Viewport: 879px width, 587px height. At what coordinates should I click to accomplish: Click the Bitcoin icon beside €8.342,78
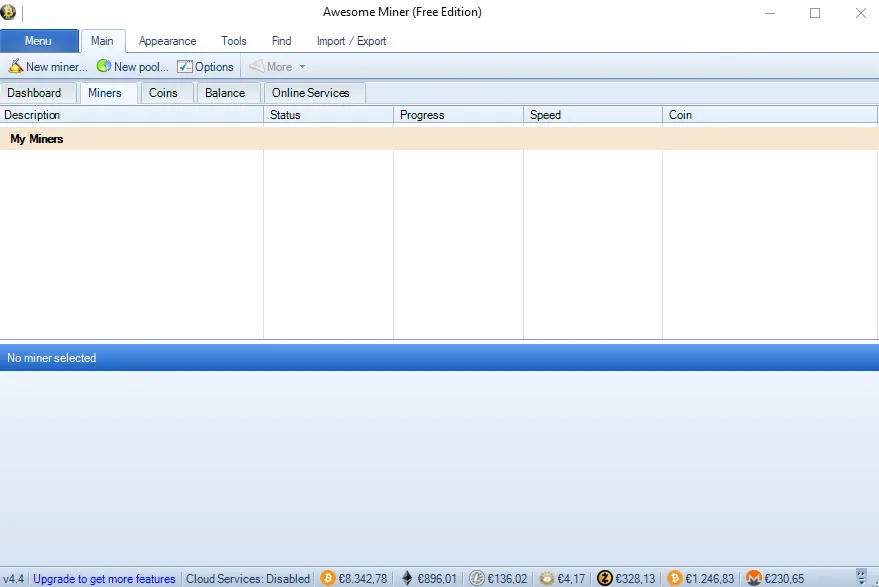click(328, 578)
